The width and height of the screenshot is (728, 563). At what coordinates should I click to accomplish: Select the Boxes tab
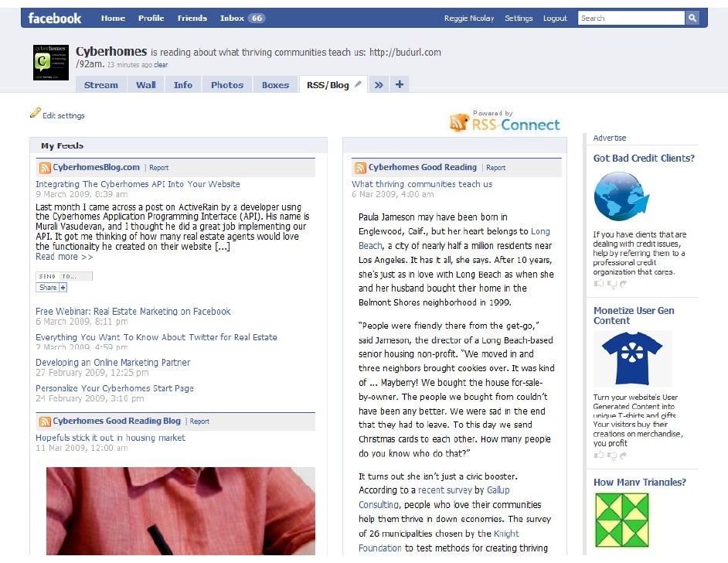click(275, 85)
